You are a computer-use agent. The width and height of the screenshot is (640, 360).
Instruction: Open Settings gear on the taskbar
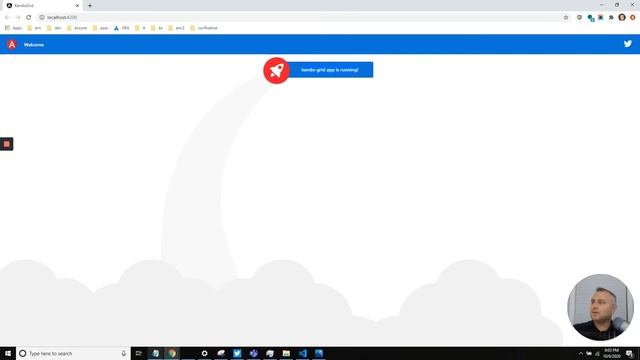click(x=204, y=353)
